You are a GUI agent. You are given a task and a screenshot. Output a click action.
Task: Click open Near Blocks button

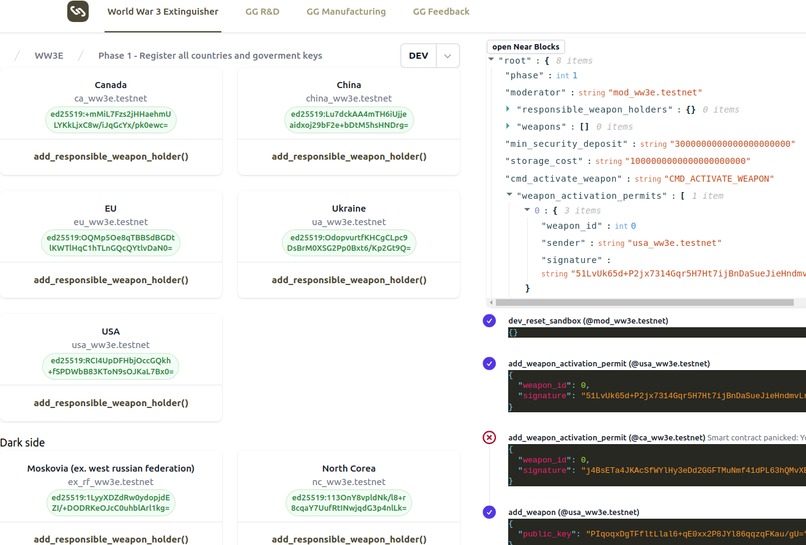tap(526, 47)
